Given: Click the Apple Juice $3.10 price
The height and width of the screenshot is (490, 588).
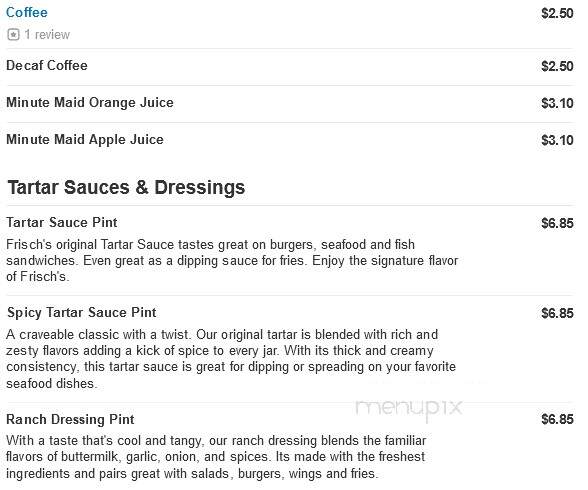Looking at the screenshot, I should point(557,140).
